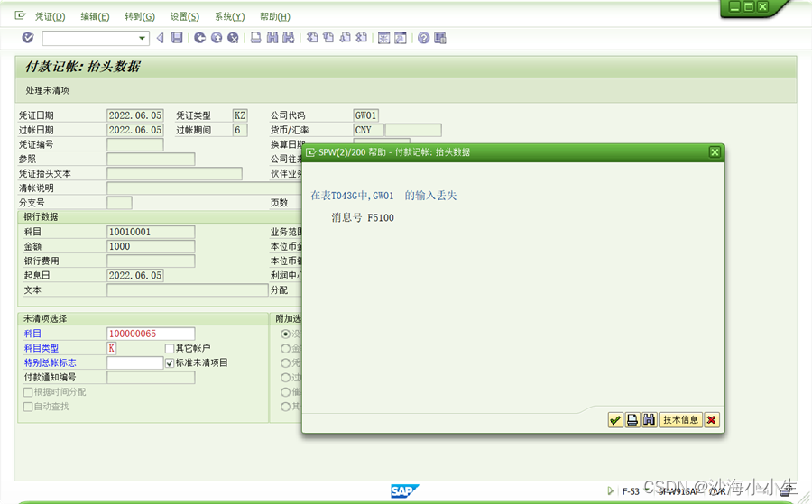Toggle the 其它帐户 checkbox
The image size is (812, 504).
tap(170, 348)
